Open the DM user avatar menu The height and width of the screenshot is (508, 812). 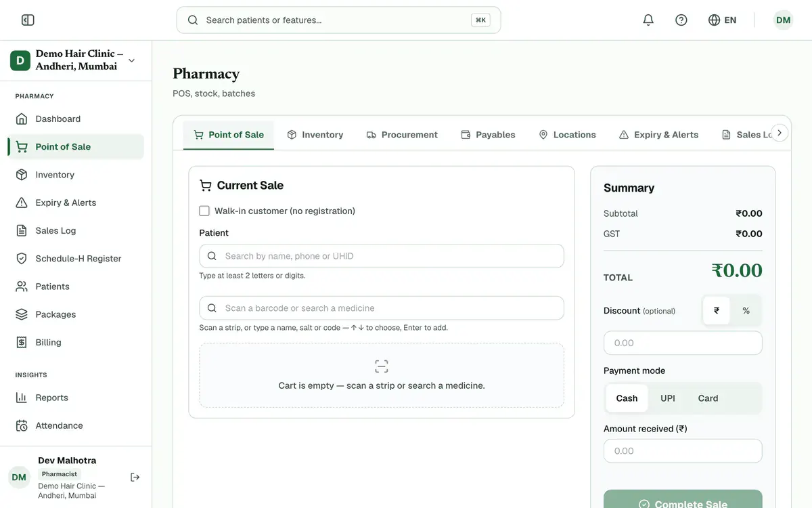(784, 20)
